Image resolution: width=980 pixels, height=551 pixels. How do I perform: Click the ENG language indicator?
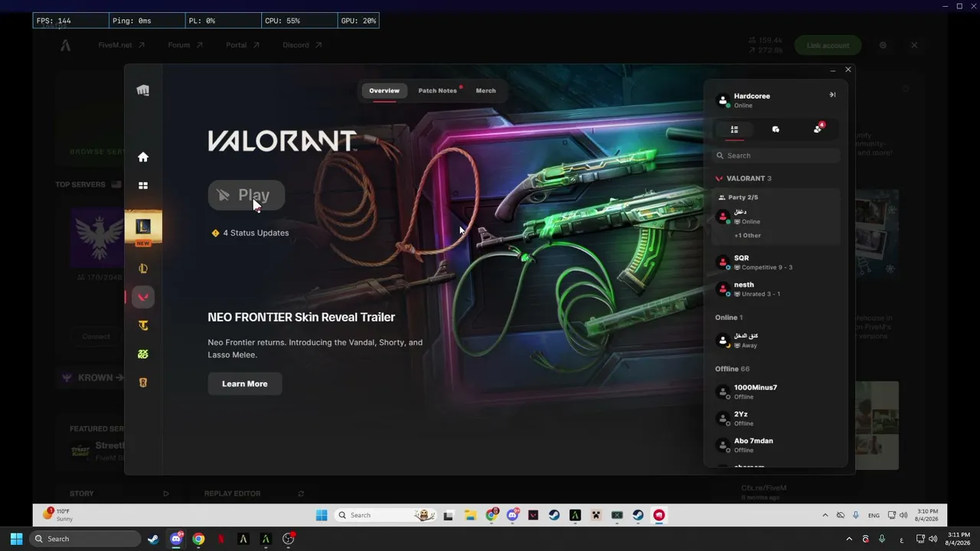[874, 515]
